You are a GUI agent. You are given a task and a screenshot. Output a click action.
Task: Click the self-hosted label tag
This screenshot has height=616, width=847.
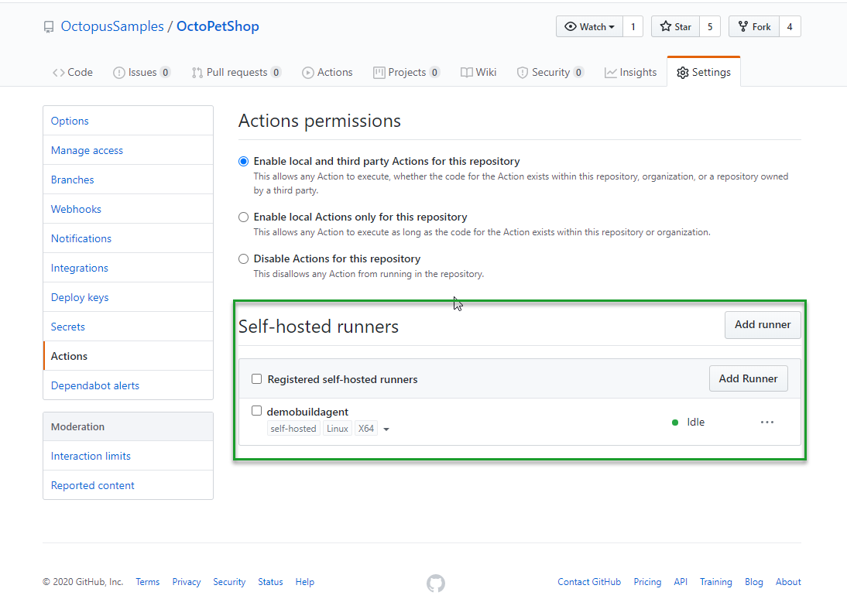293,429
